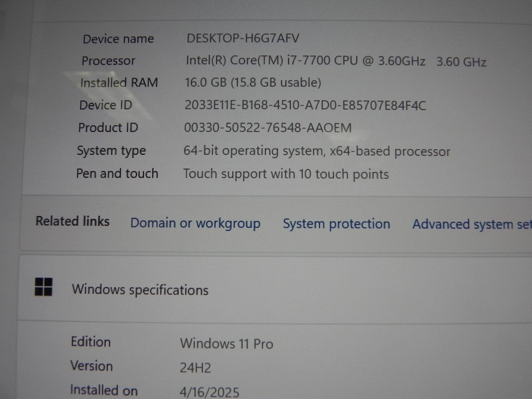Select the Windows 11 Pro edition value
Viewport: 532px width, 399px height.
point(226,343)
